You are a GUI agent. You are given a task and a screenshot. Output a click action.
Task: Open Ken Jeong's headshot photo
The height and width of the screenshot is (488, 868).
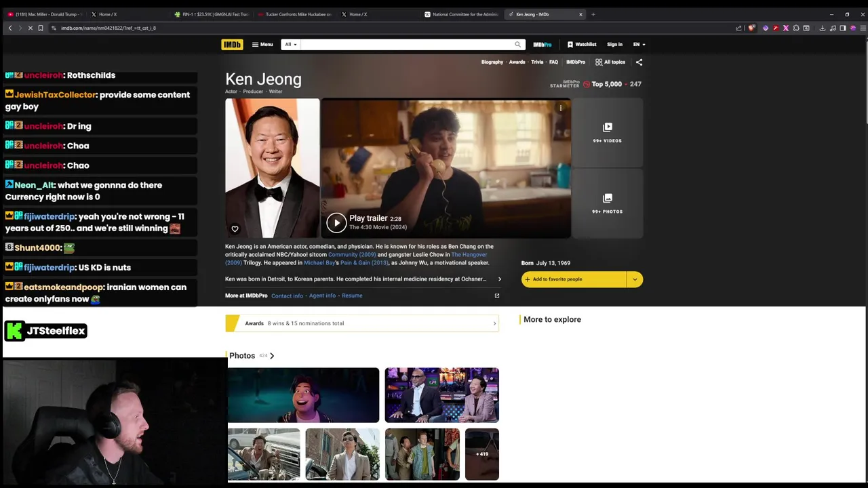click(273, 168)
